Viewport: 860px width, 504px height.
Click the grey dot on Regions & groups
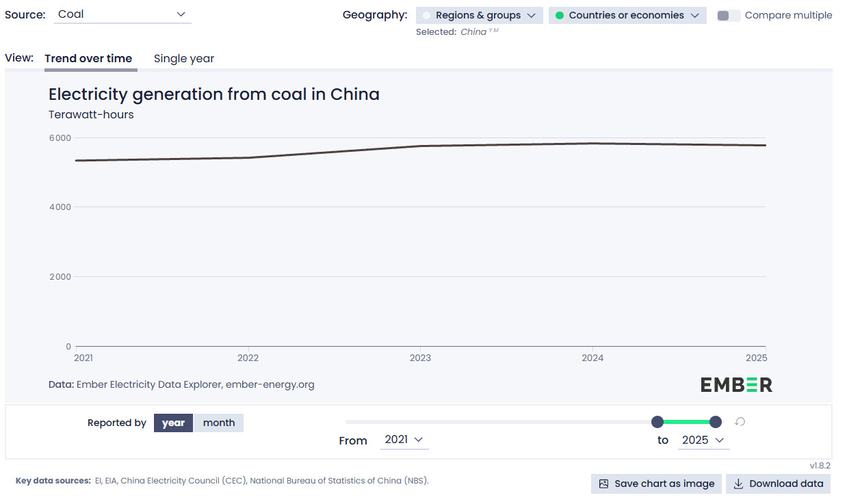click(x=427, y=16)
